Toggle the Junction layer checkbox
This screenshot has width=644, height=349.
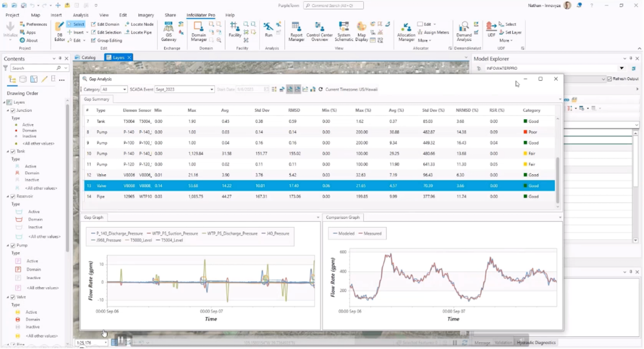[x=13, y=110]
